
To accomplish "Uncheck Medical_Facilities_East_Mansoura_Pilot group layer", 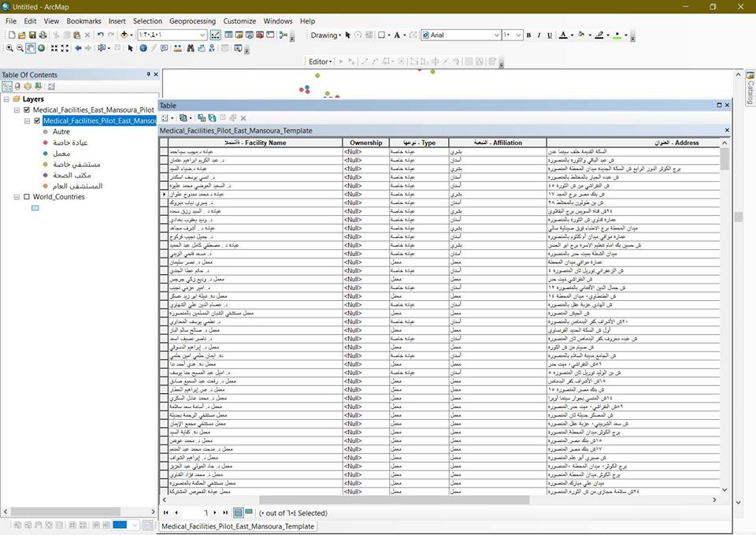I will coord(27,110).
